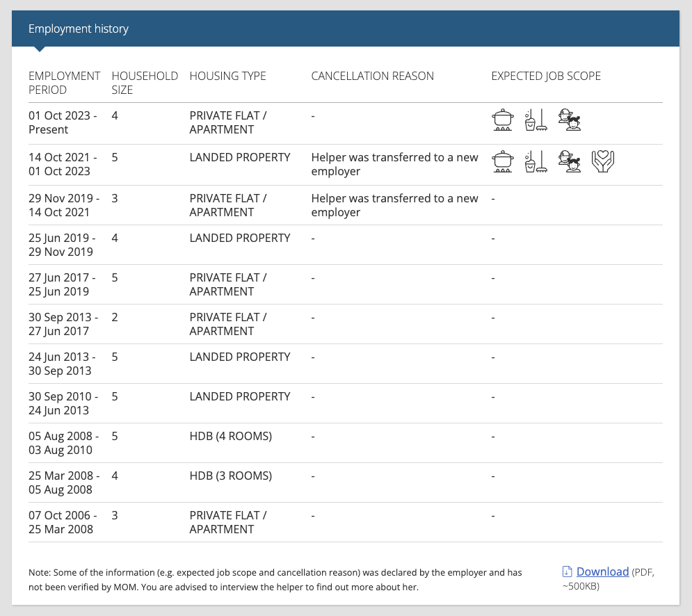Select the '30 Sep 2013 - 27 Jun 2017' period
Screen dimensions: 692x616
click(63, 324)
